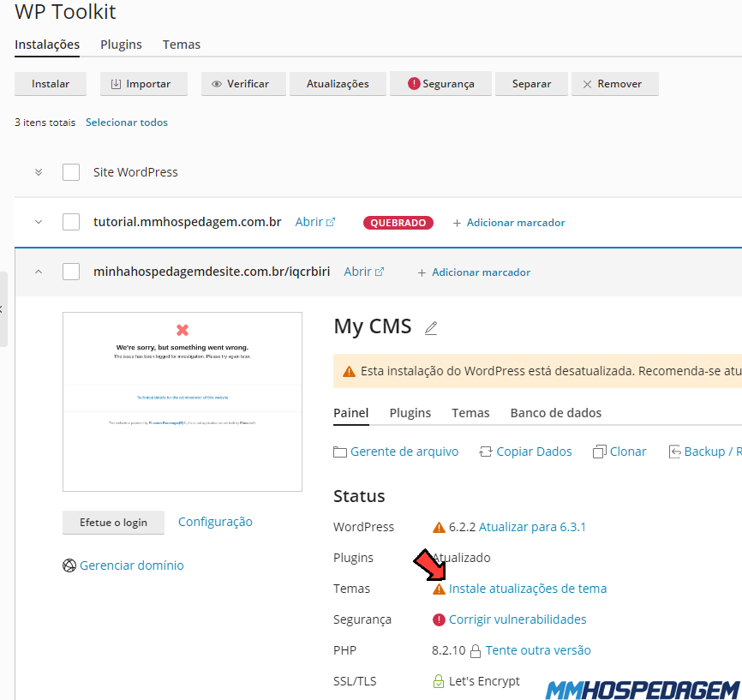Click the minhahospedagemdesite.com.br/iqcrbiri site name
Screen dimensions: 742x700
coord(212,272)
